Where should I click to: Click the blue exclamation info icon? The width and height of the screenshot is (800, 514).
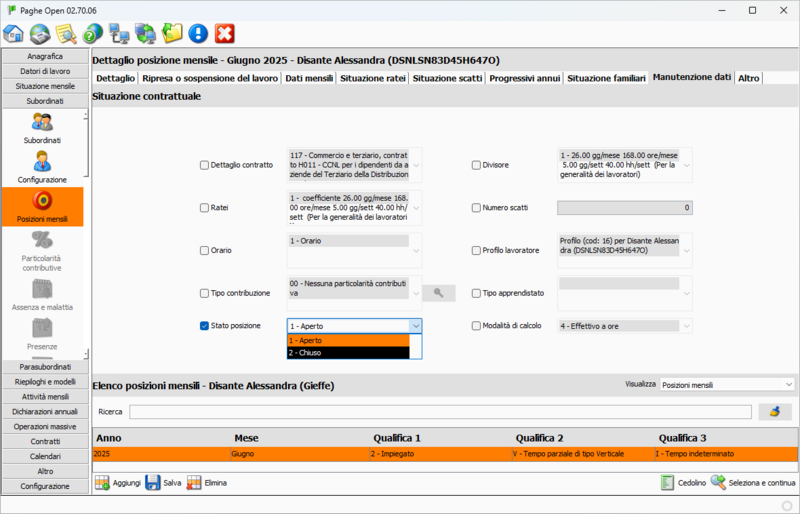[x=198, y=33]
